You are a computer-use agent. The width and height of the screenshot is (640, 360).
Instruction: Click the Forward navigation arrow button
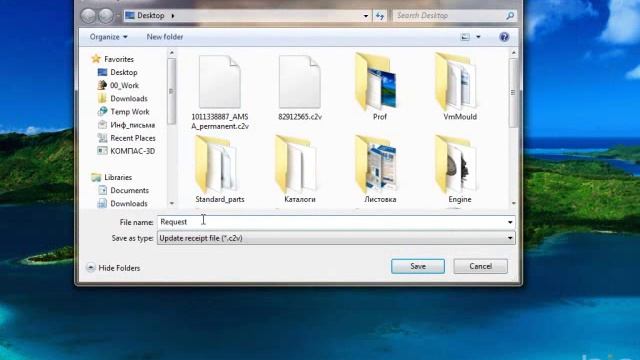coord(106,16)
